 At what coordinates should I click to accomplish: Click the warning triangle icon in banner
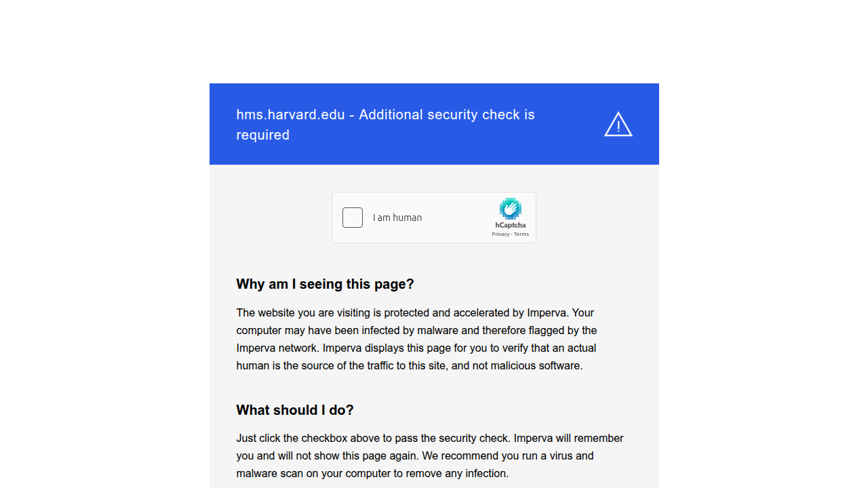click(618, 125)
